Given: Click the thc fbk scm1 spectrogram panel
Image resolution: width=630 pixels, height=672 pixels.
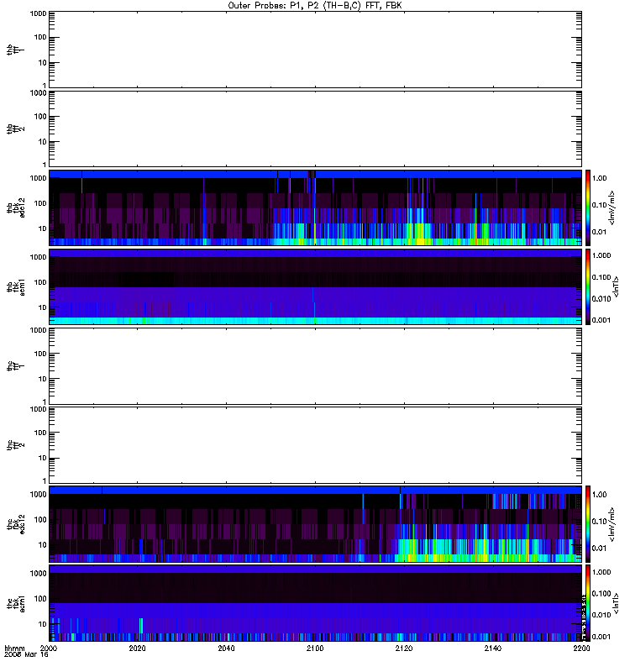Looking at the screenshot, I should point(316,603).
